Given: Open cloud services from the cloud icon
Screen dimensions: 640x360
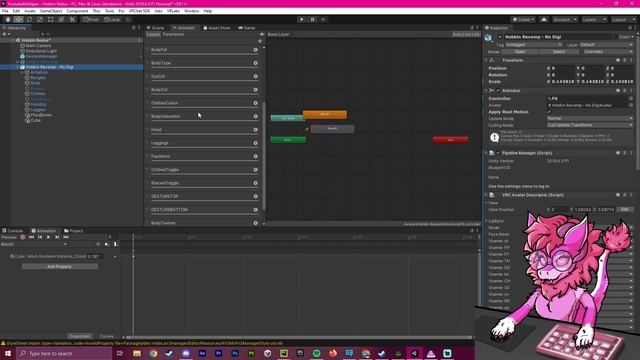Looking at the screenshot, I should click(544, 20).
